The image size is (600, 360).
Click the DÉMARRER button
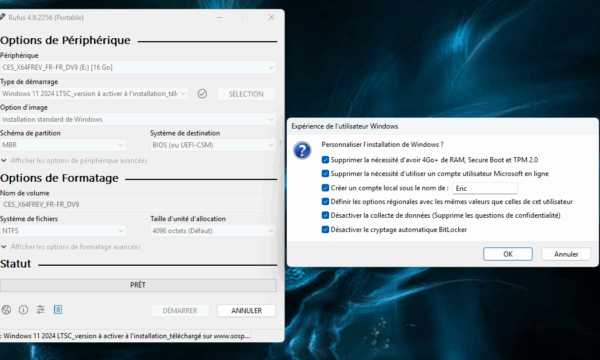(x=180, y=311)
